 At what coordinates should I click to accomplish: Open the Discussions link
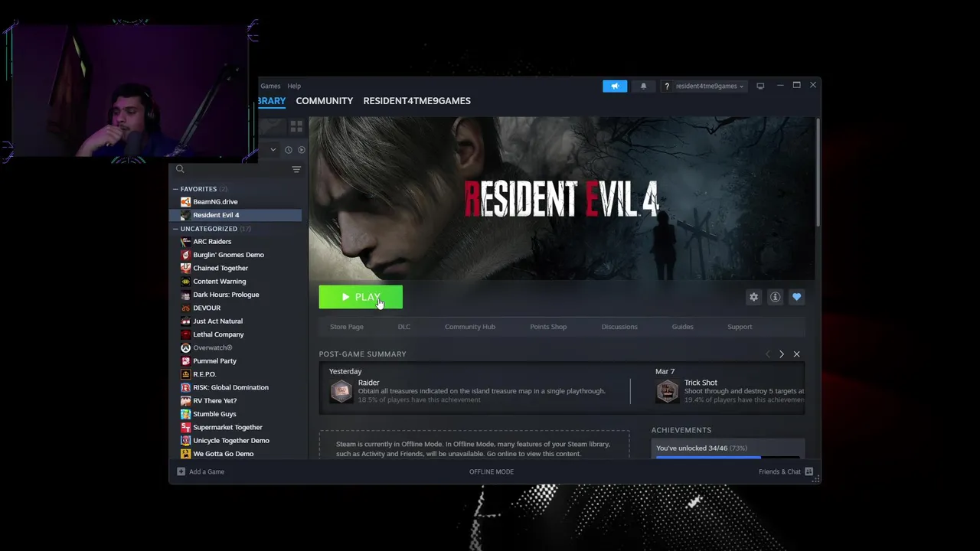(x=619, y=327)
